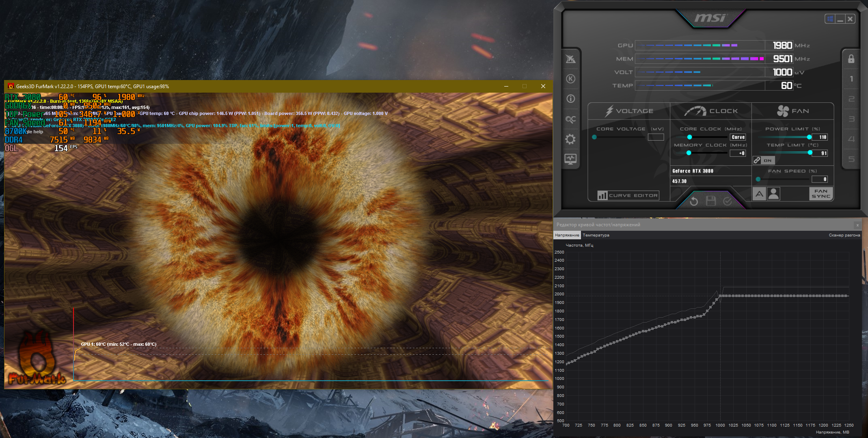Toggle the power/temp limit link ON
Image resolution: width=868 pixels, height=438 pixels.
point(764,160)
